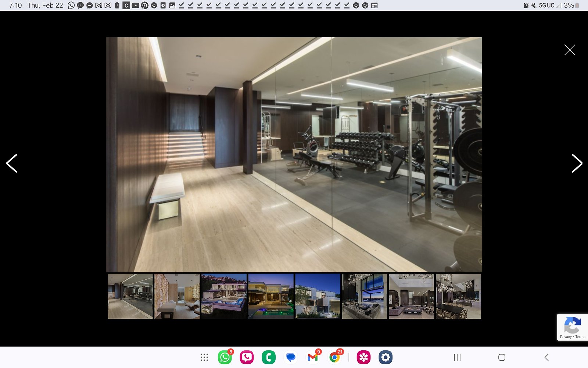Open dining table thumbnail
This screenshot has height=368, width=588.
(458, 296)
